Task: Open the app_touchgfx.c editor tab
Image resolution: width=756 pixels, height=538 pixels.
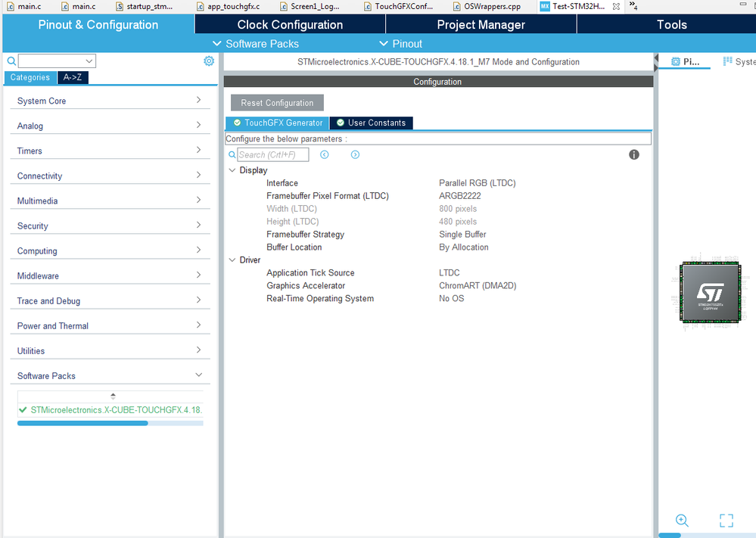Action: tap(229, 6)
